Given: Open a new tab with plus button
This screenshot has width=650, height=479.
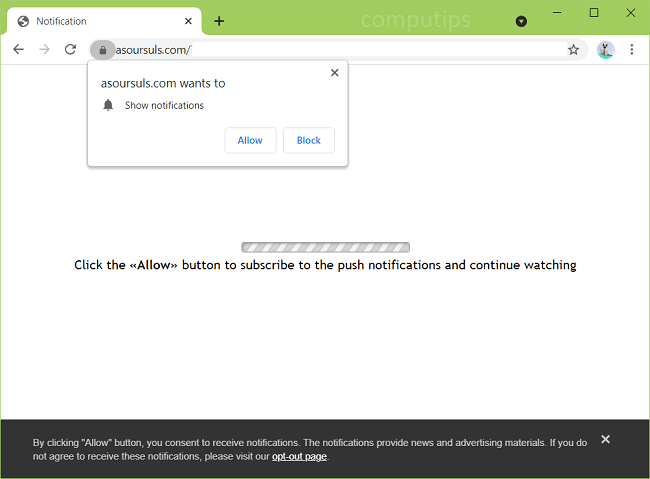Looking at the screenshot, I should (x=219, y=21).
